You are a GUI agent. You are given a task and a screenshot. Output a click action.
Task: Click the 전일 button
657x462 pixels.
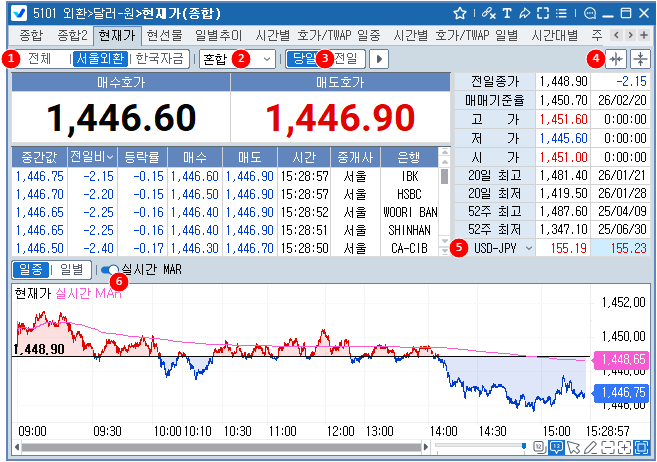pos(346,59)
